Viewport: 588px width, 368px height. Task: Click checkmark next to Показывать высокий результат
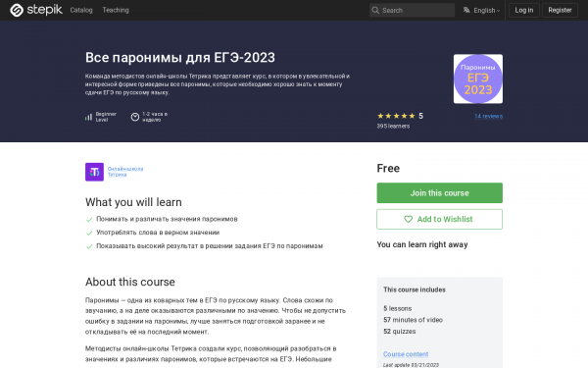(89, 246)
